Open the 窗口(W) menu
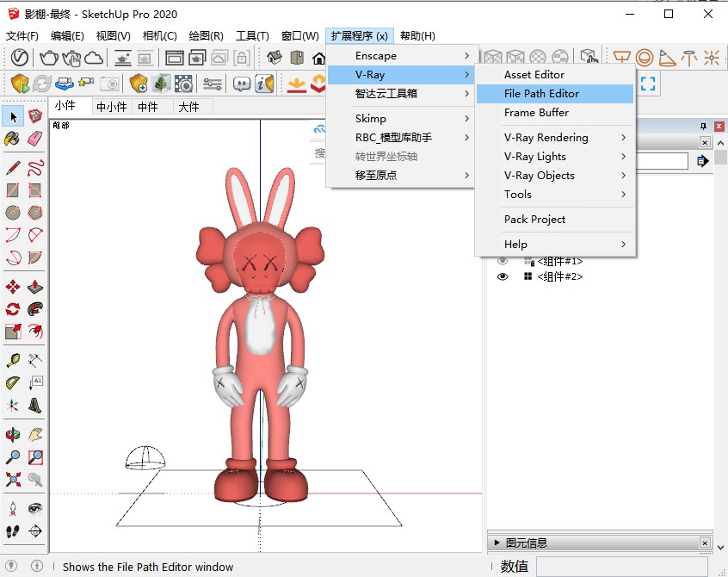The height and width of the screenshot is (577, 728). [300, 36]
